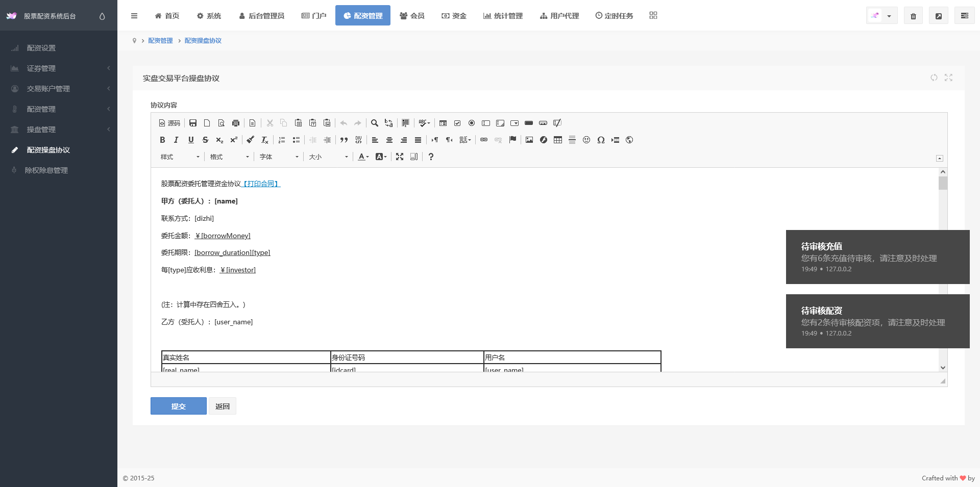Click the 提交 submit button

pos(179,406)
